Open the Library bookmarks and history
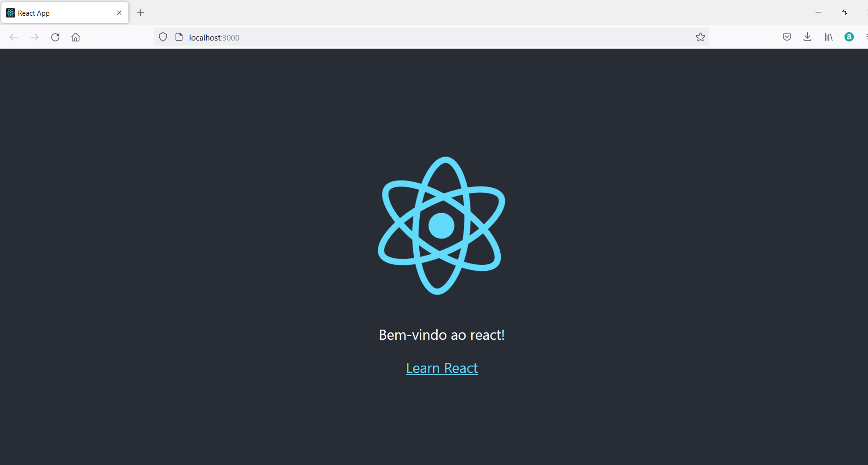Image resolution: width=868 pixels, height=465 pixels. coord(828,37)
